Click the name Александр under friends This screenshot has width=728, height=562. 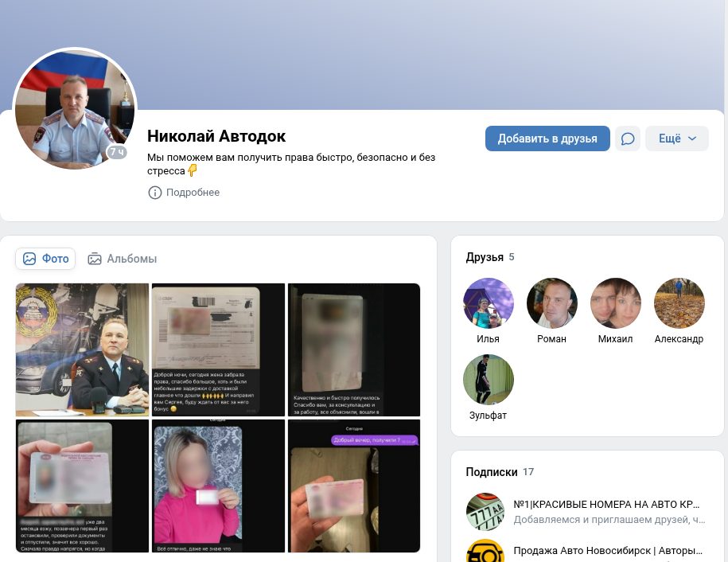679,339
